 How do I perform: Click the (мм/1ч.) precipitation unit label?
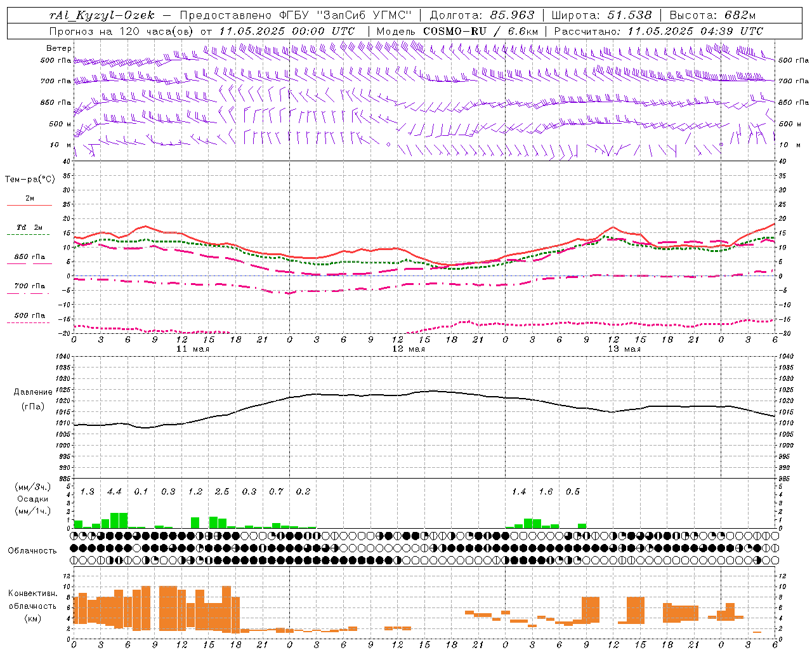click(x=32, y=511)
